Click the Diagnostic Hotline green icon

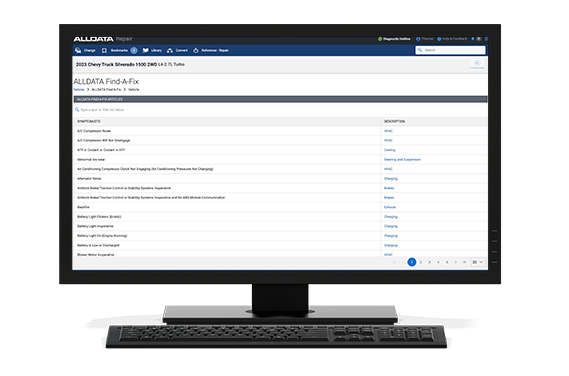click(380, 39)
